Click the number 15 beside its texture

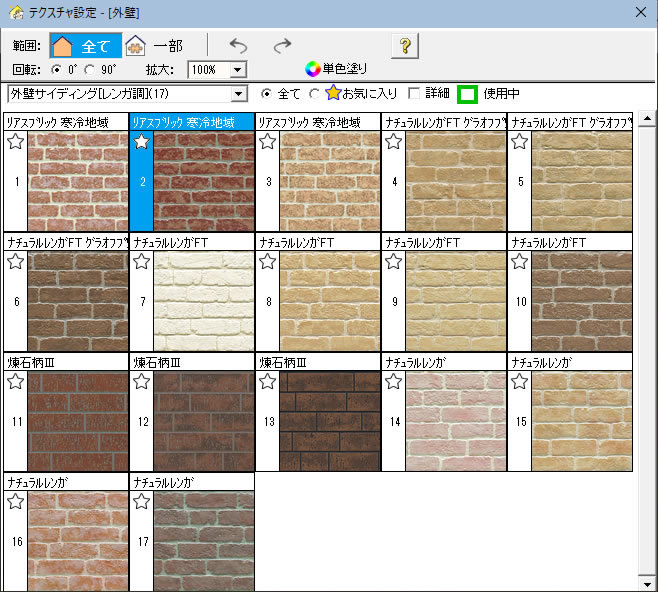coord(521,422)
